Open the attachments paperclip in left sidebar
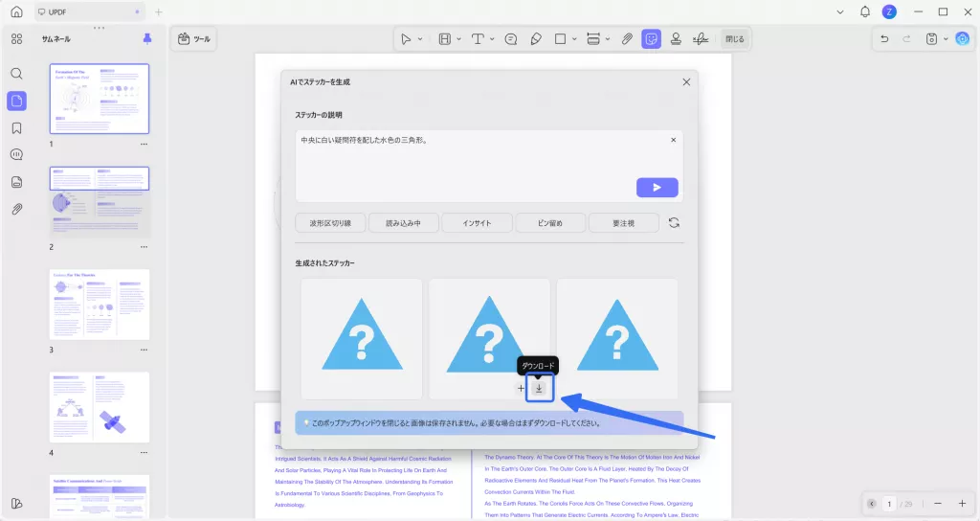The image size is (980, 521). (17, 209)
